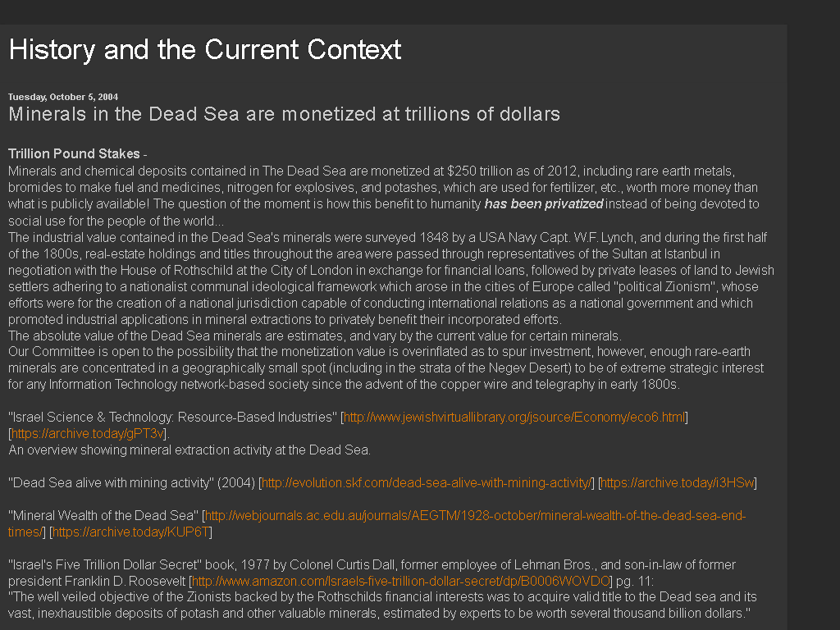The height and width of the screenshot is (630, 840).
Task: Click the quoted 'Mineral Wealth of the Dead Sea' title
Action: [x=103, y=516]
